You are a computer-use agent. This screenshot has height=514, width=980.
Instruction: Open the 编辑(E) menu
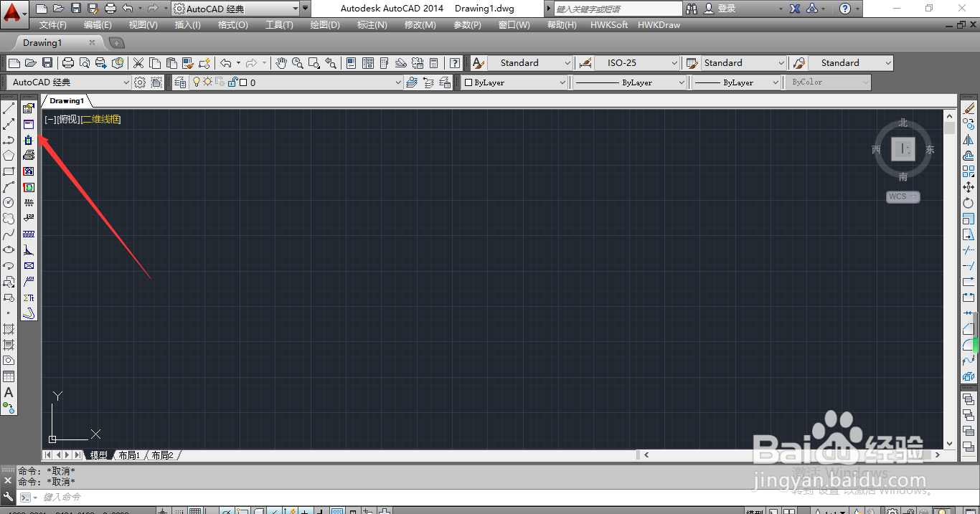(x=98, y=25)
